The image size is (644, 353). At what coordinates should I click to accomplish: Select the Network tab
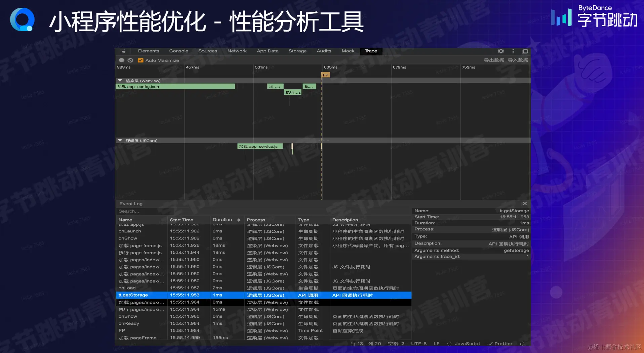pos(237,51)
